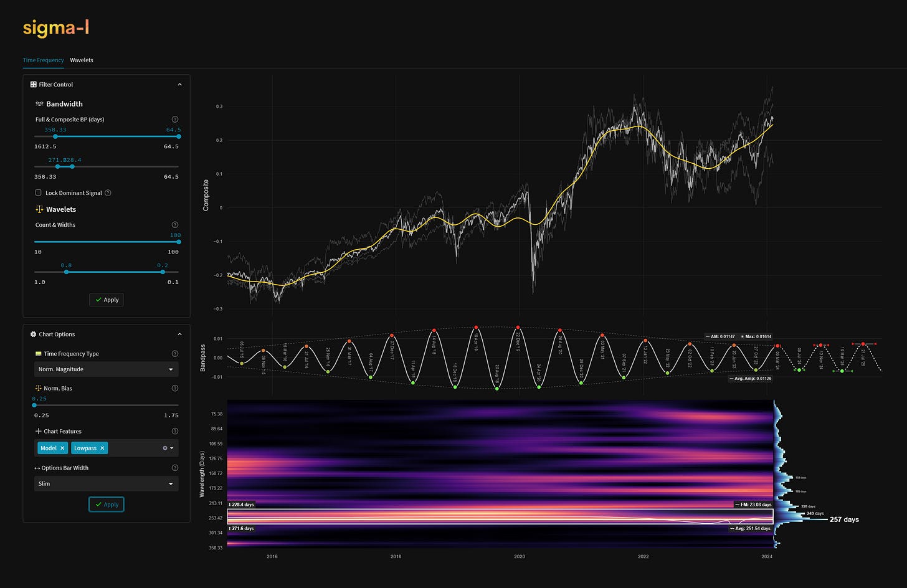This screenshot has height=588, width=907.
Task: Click the 358.33 bandwidth slider handle
Action: (55, 136)
